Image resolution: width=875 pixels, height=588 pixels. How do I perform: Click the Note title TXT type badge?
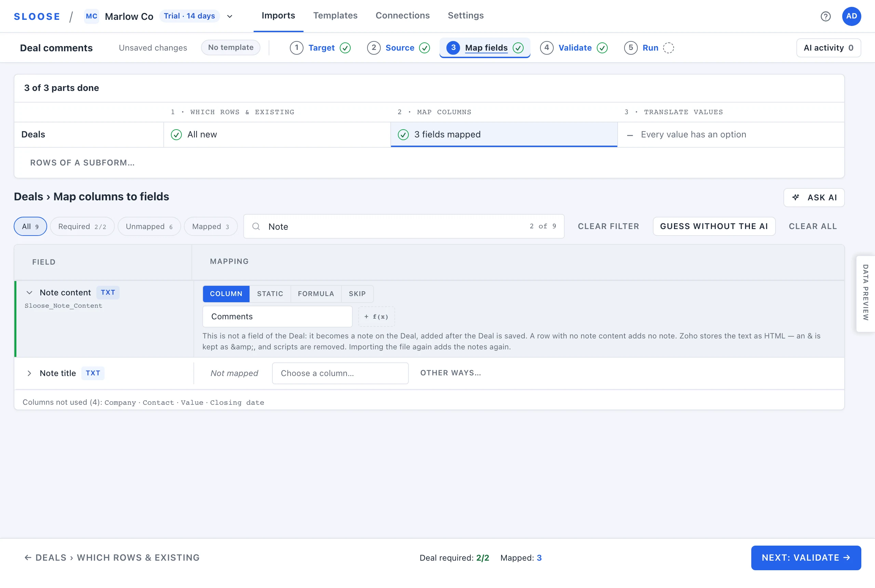coord(93,373)
